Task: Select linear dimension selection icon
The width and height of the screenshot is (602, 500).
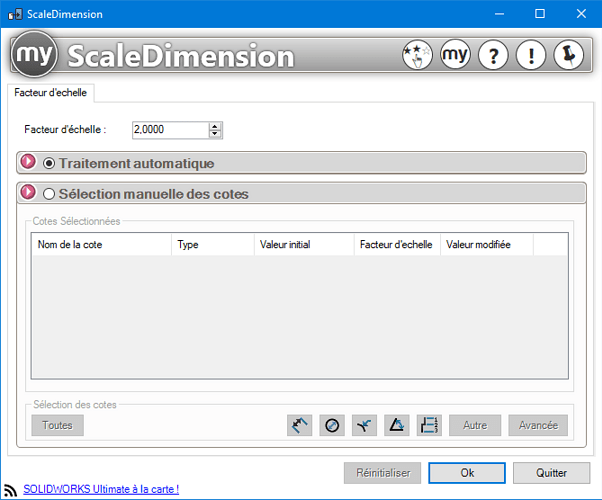Action: [299, 425]
